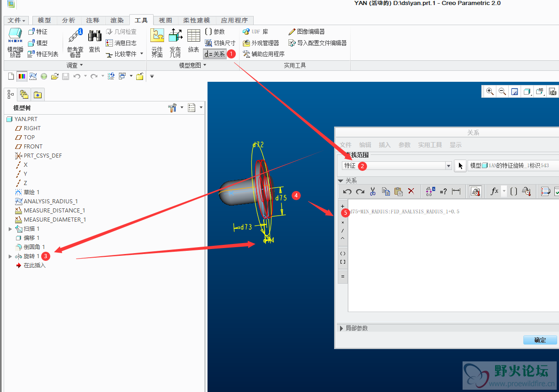Open 辅助应用程序 auxiliary applications
Image resolution: width=559 pixels, height=392 pixels.
coord(264,54)
